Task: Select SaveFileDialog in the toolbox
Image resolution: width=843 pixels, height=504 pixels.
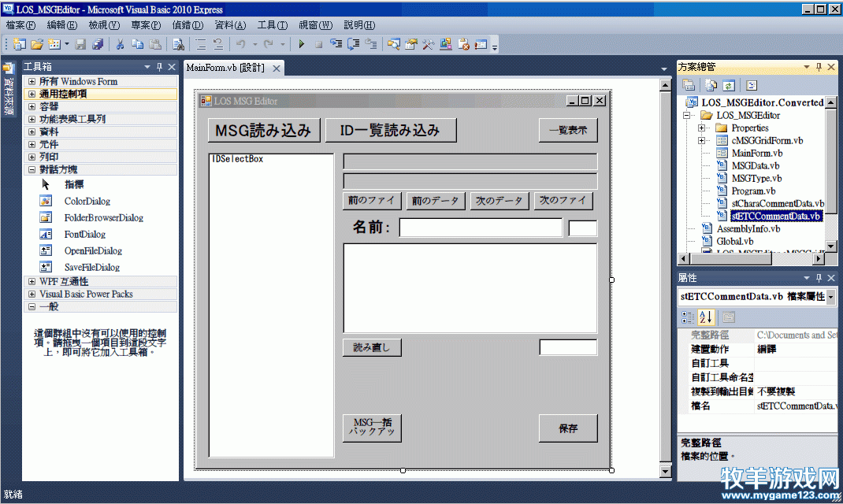Action: [92, 268]
